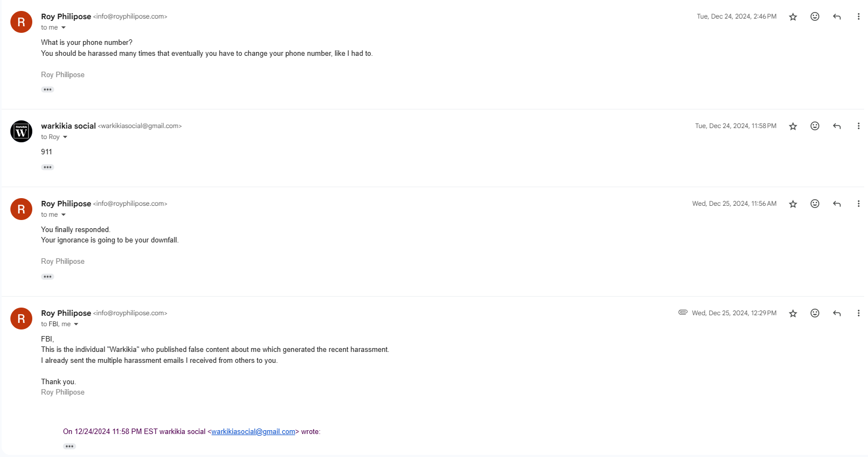The height and width of the screenshot is (457, 868).
Task: Reply to warkikia social 11:58 PM email
Action: pos(837,126)
